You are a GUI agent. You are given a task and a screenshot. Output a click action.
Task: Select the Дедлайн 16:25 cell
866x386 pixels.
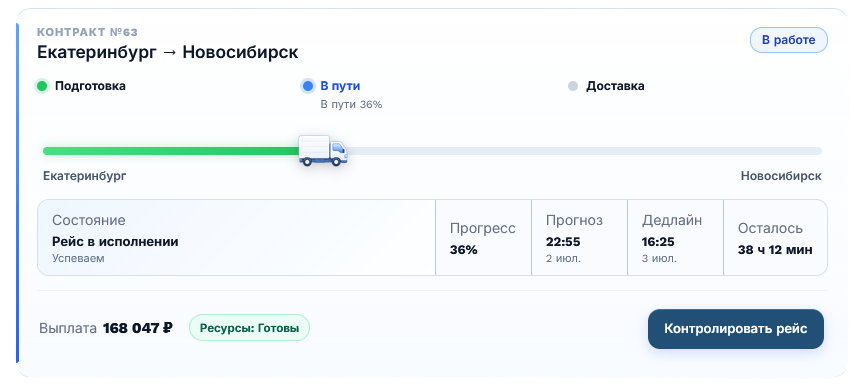point(675,237)
